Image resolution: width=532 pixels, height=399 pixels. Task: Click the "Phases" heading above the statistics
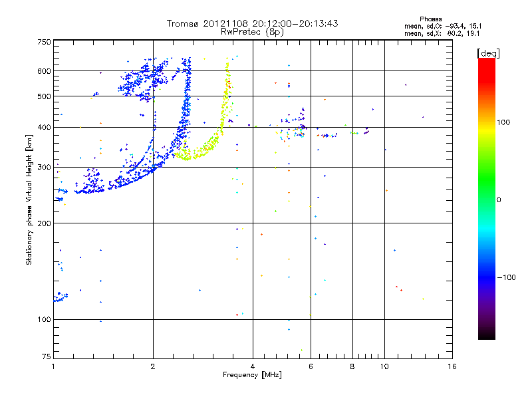[430, 19]
